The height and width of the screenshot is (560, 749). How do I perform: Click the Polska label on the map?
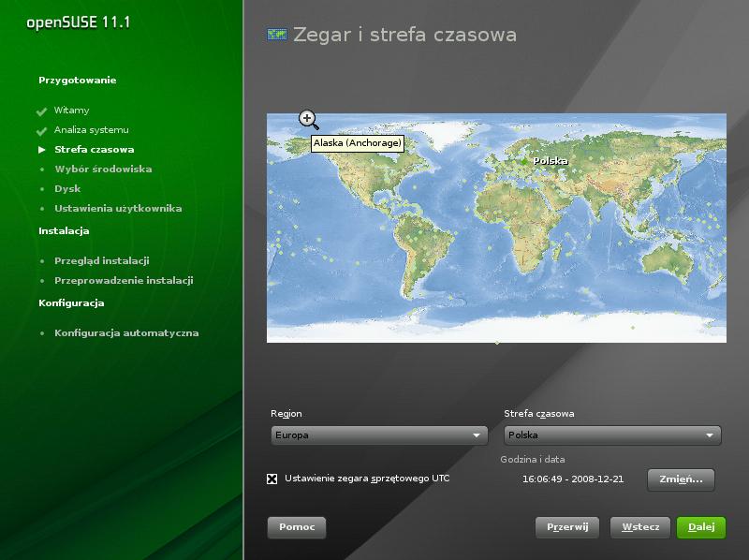tap(551, 161)
